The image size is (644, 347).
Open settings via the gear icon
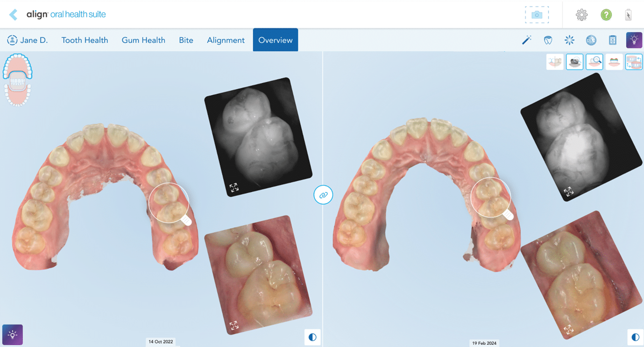[x=581, y=15]
